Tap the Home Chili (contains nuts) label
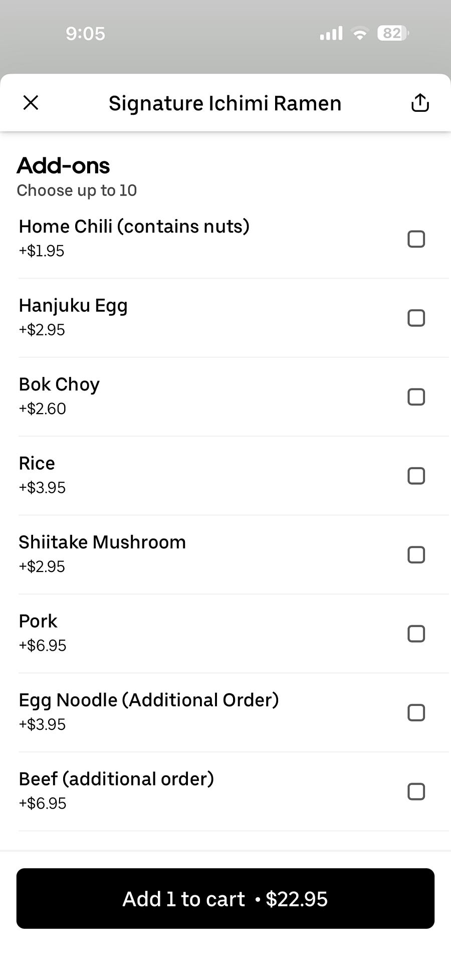The image size is (451, 980). (x=134, y=227)
